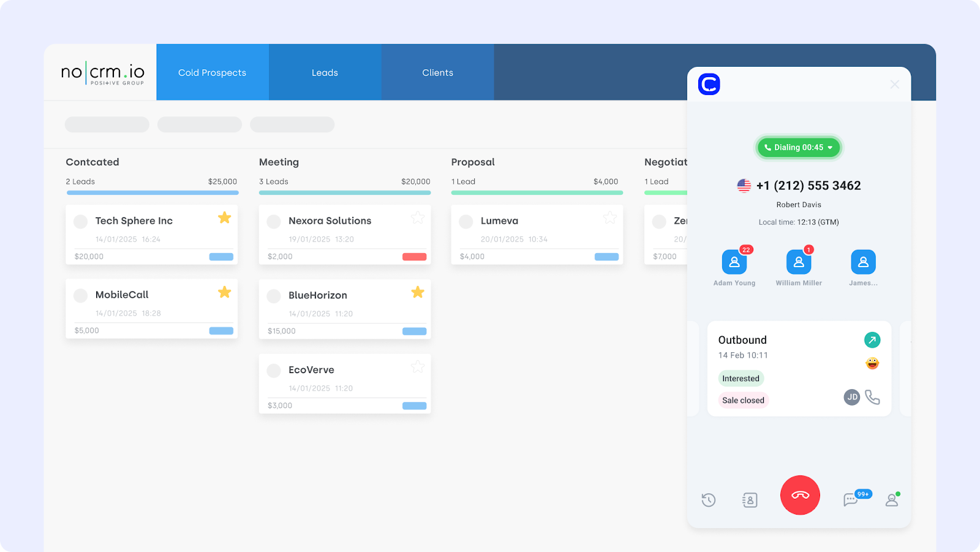Switch to the Leads tab
The width and height of the screenshot is (980, 552).
point(325,72)
